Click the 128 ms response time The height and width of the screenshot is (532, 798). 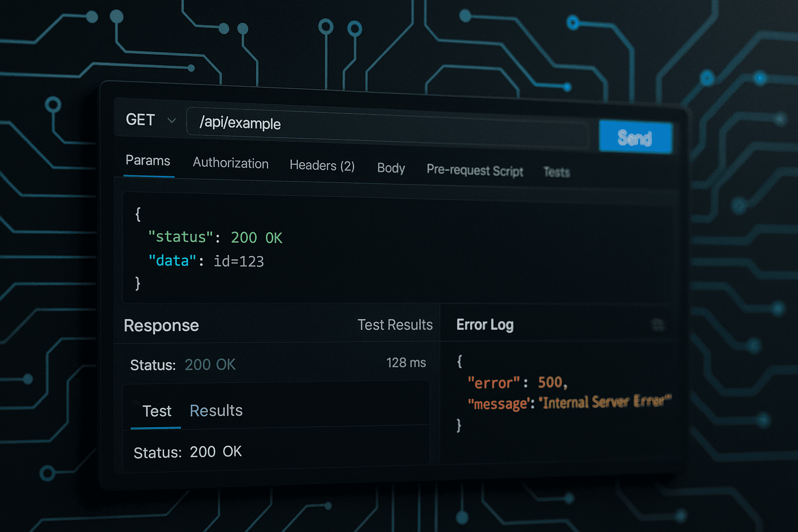pyautogui.click(x=406, y=363)
